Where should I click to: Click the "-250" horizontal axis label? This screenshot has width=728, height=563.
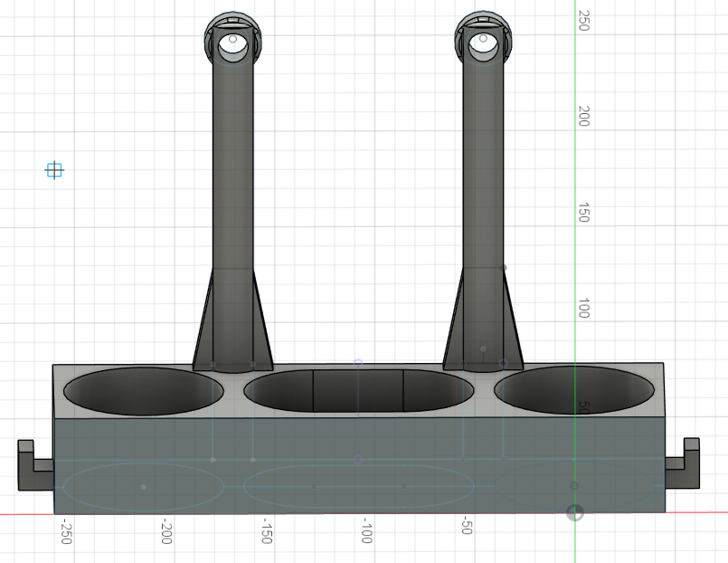pos(66,533)
